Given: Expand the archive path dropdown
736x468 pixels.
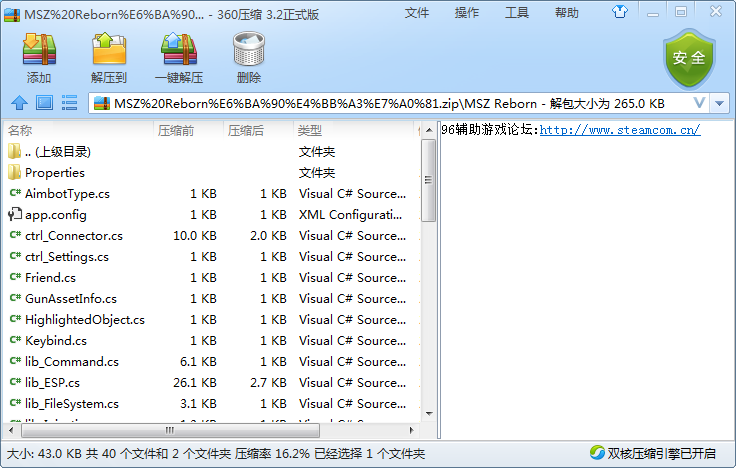Looking at the screenshot, I should (x=699, y=103).
